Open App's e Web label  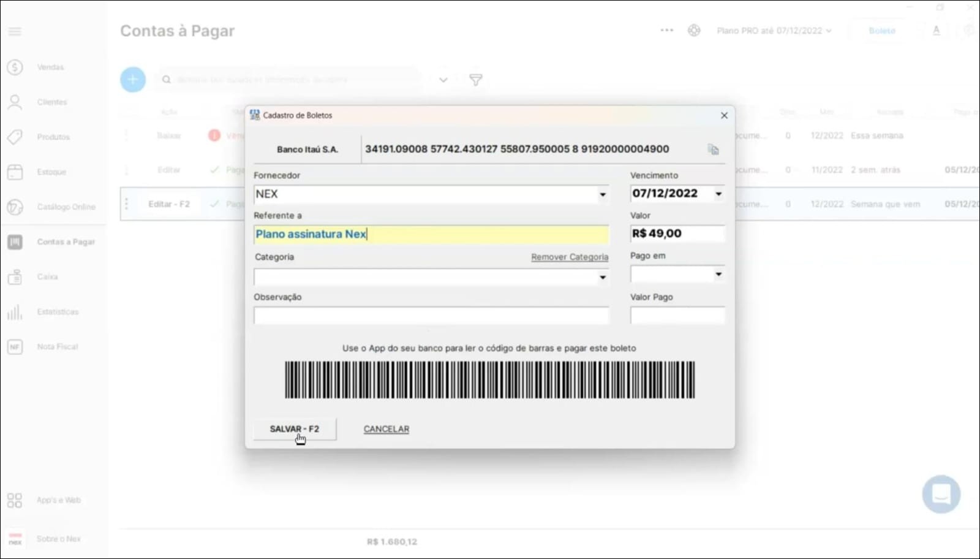[59, 500]
